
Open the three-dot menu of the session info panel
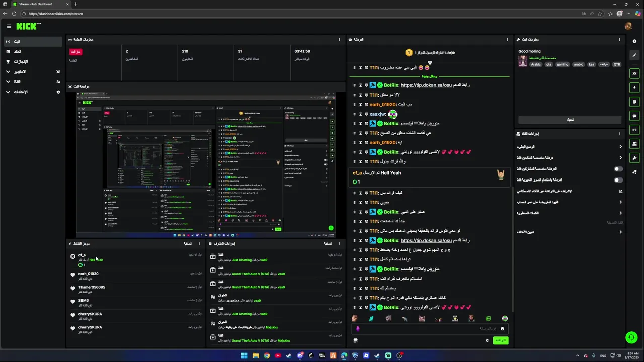[x=339, y=39]
